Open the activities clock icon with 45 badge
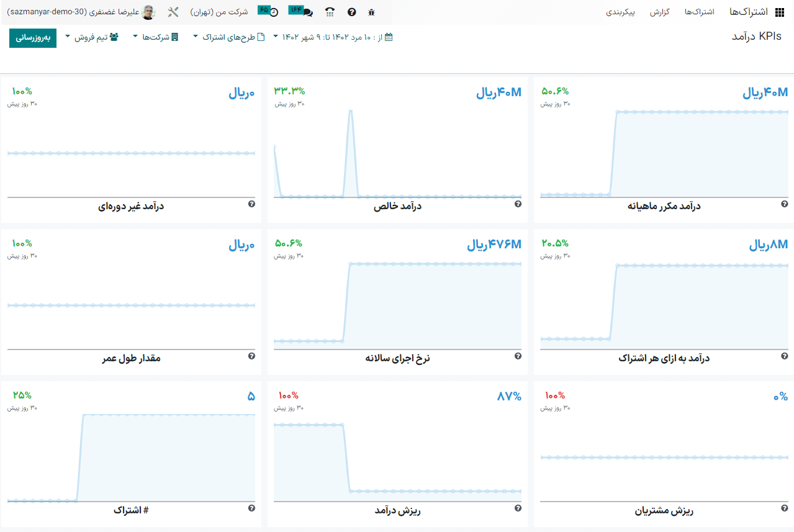Screen dimensions: 794x532 [269, 11]
